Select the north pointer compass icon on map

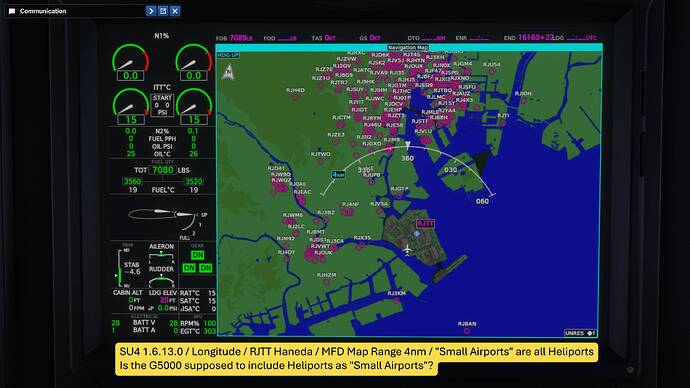tap(228, 72)
